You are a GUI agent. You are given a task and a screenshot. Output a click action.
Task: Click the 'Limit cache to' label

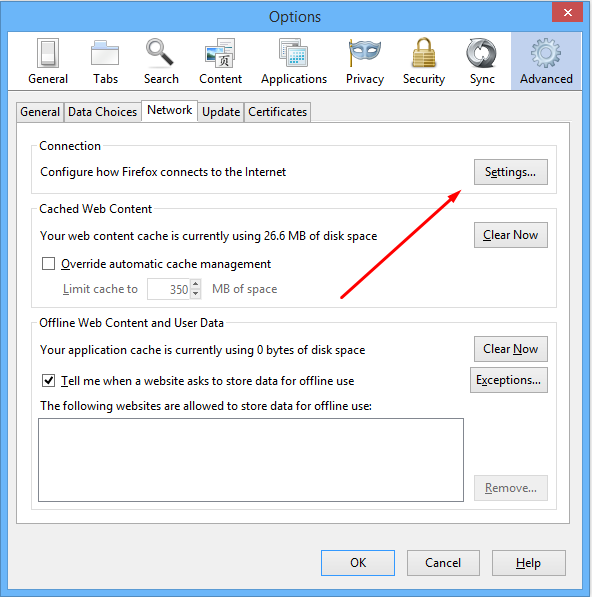pyautogui.click(x=100, y=289)
